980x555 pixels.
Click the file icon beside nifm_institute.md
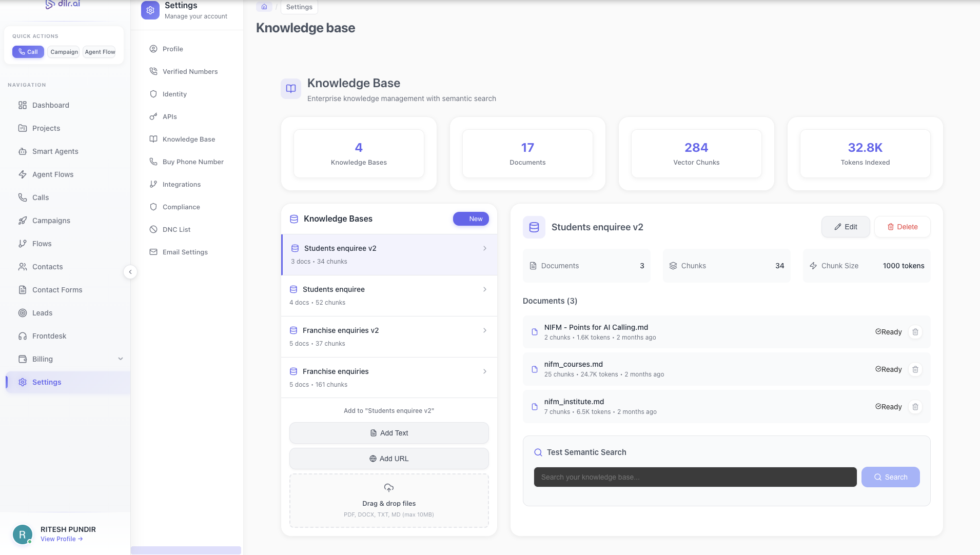click(535, 407)
